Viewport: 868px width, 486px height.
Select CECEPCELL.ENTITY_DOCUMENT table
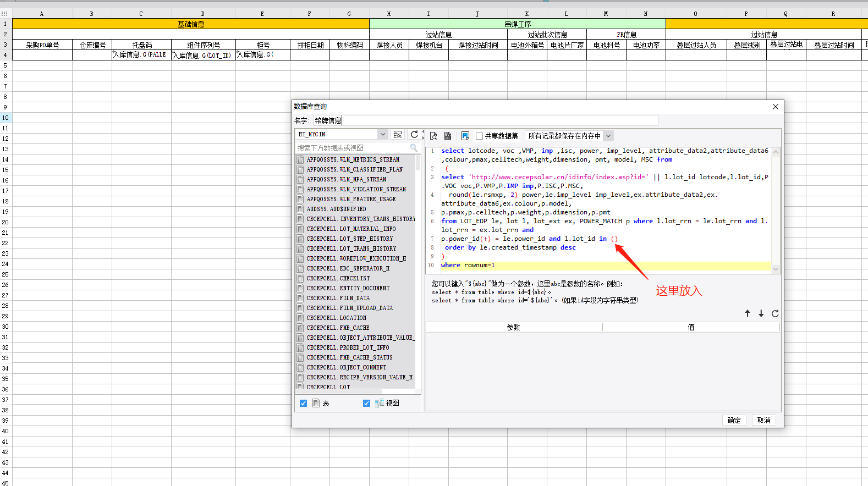(x=348, y=288)
